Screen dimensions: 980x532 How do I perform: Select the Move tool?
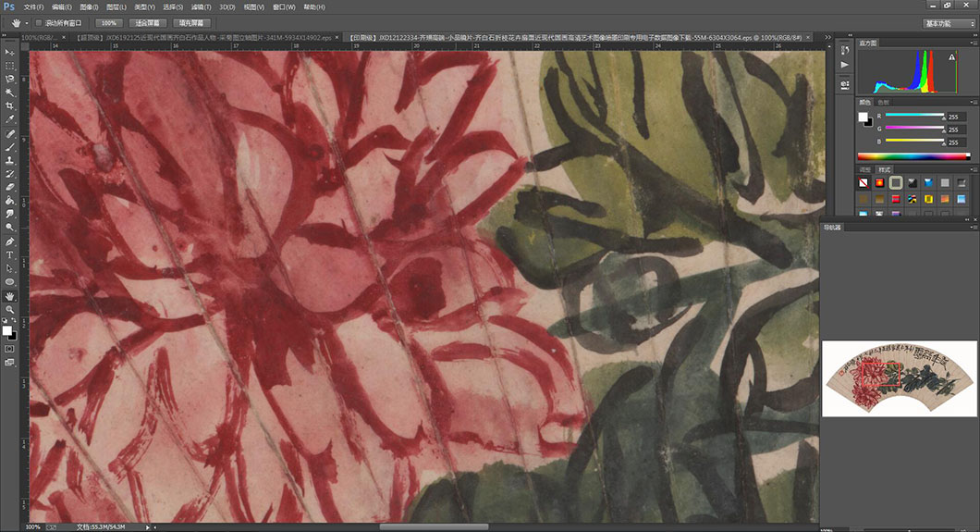pyautogui.click(x=9, y=53)
